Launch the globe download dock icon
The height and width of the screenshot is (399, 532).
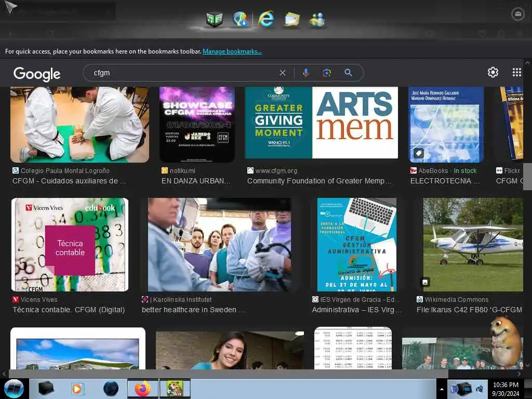coord(241,19)
